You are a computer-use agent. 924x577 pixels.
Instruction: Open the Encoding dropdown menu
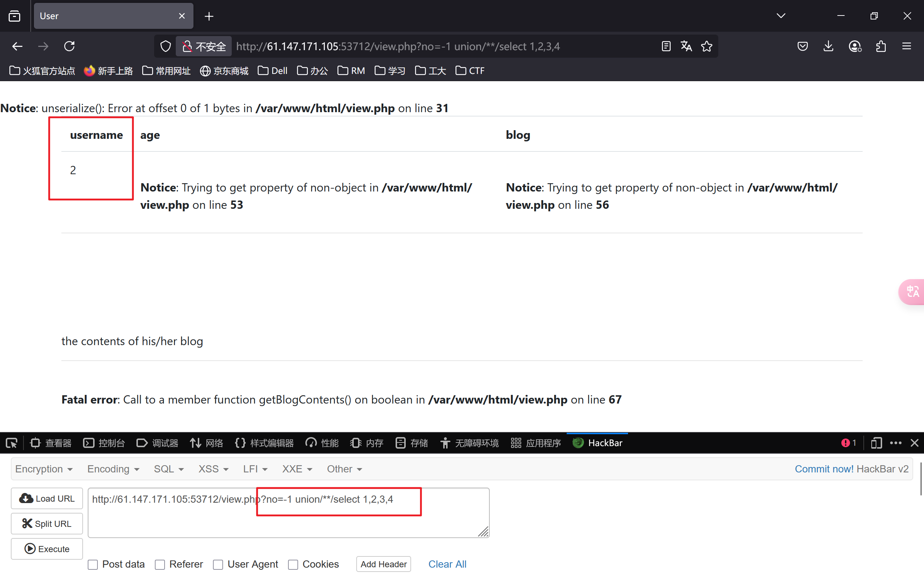pos(113,469)
